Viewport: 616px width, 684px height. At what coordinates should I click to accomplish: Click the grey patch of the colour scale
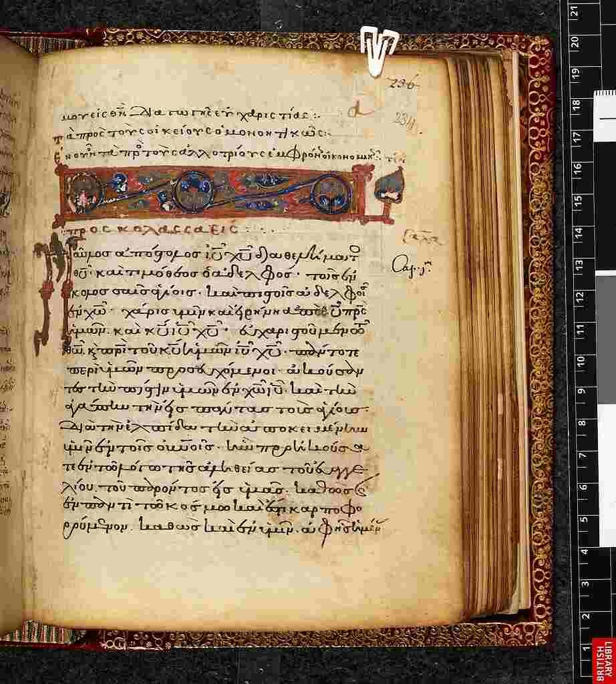[x=605, y=339]
